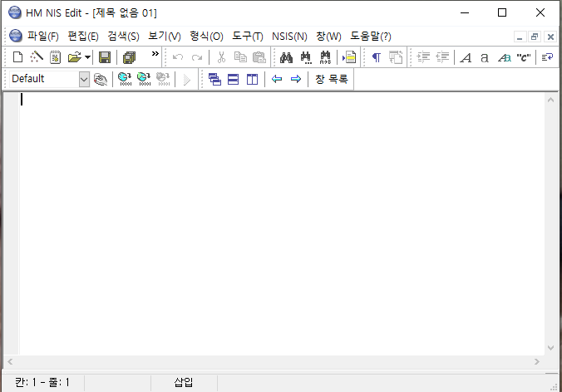Compile script with globe binary icon

125,79
